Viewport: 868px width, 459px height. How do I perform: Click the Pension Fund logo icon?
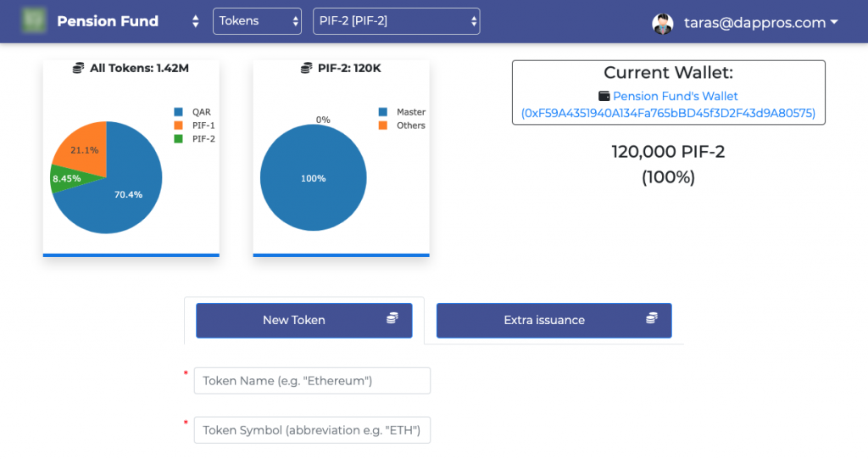click(35, 21)
